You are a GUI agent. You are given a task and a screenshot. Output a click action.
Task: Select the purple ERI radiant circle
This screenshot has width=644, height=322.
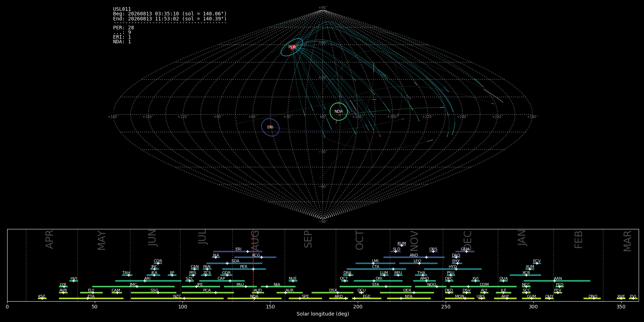point(270,127)
